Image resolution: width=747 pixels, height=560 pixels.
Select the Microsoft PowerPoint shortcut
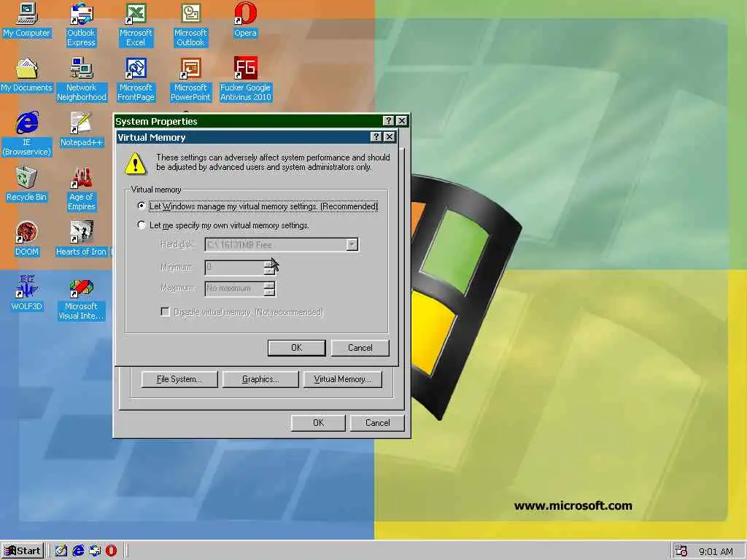(x=190, y=79)
